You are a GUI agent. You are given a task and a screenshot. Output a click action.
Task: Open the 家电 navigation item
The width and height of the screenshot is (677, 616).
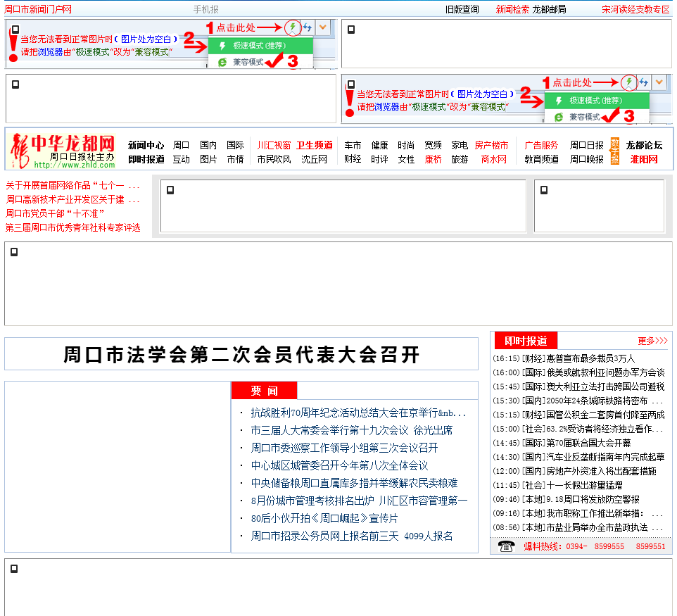pyautogui.click(x=460, y=145)
